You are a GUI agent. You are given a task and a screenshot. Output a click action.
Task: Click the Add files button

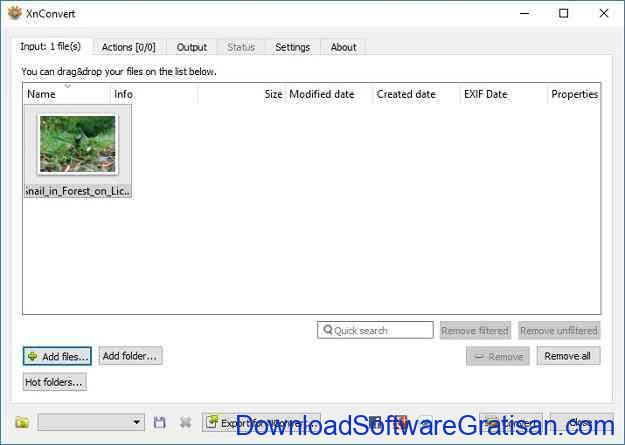coord(57,356)
